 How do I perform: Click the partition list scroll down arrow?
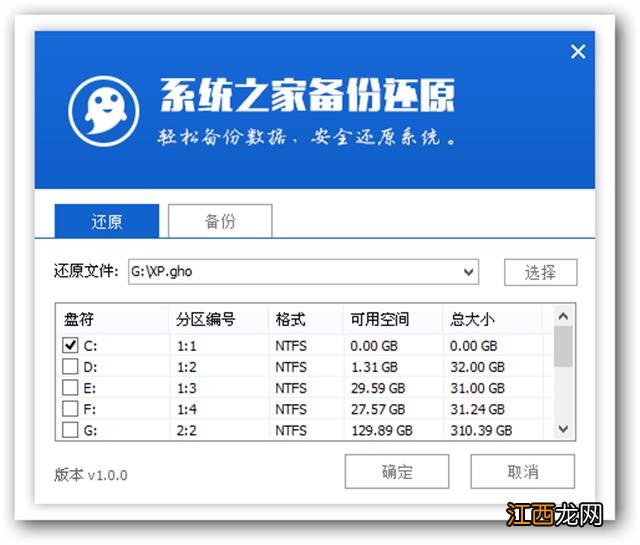coord(563,429)
